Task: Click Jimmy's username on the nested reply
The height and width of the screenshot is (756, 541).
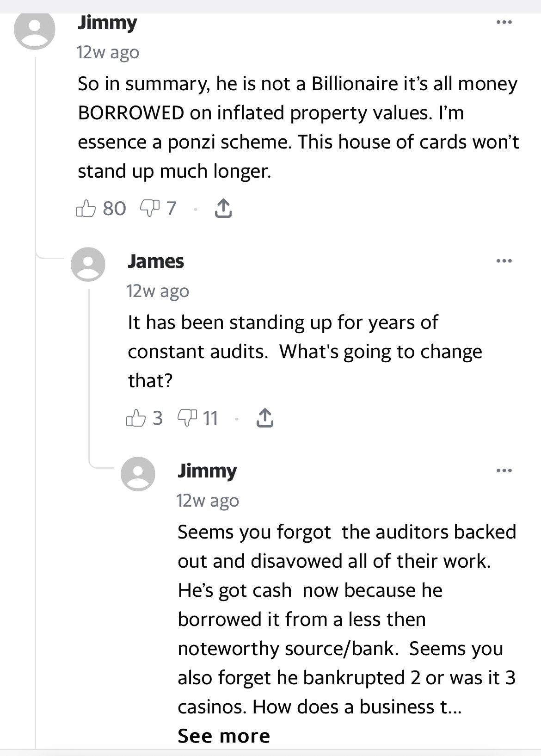Action: pyautogui.click(x=207, y=471)
